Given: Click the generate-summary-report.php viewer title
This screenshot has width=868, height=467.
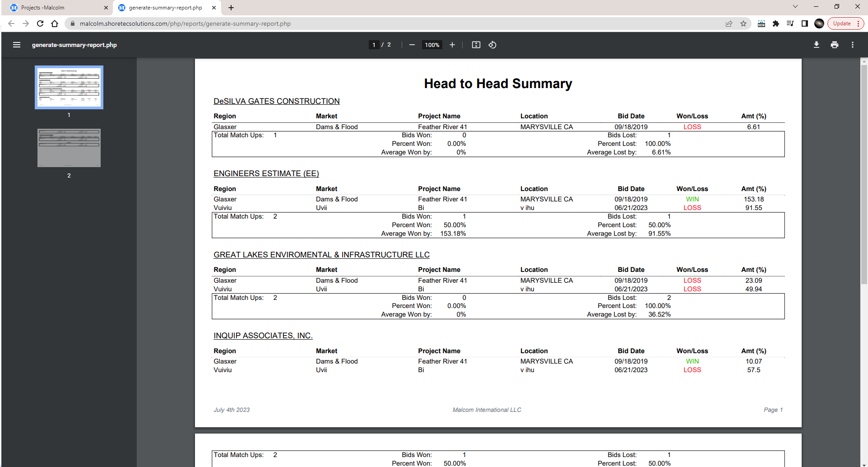Looking at the screenshot, I should [74, 45].
